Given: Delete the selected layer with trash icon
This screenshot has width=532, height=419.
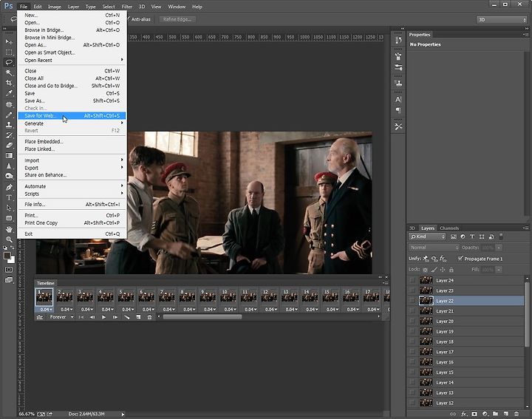Looking at the screenshot, I should pos(516,414).
